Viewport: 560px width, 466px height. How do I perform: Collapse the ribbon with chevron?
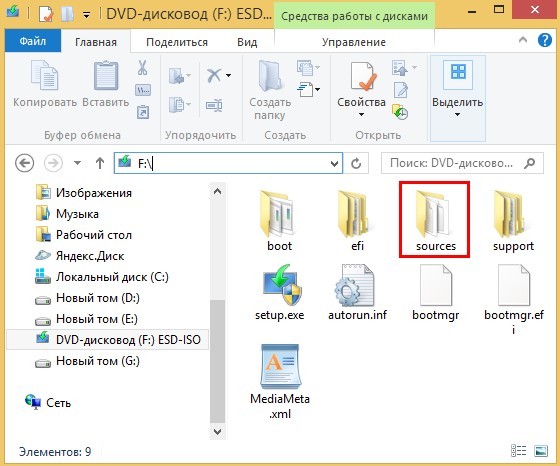pos(523,39)
